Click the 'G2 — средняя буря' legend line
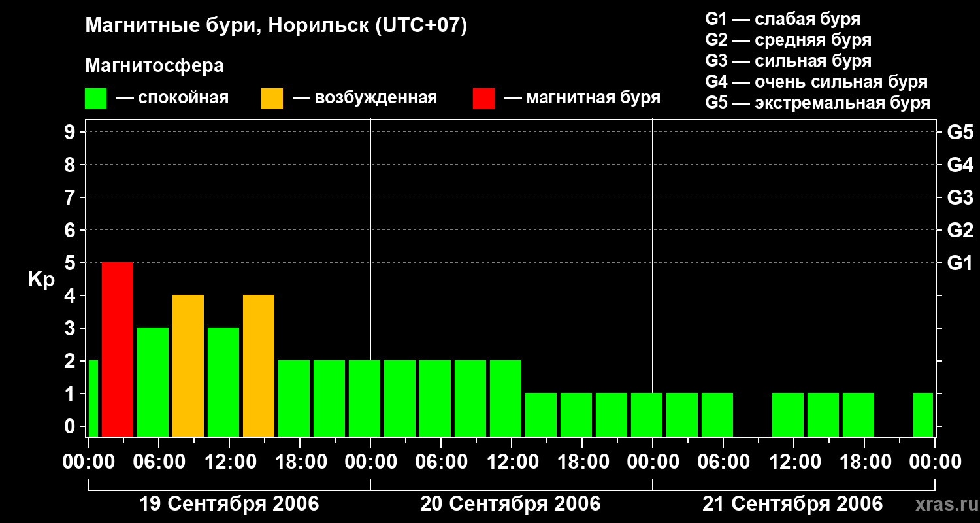980x523 pixels. (789, 40)
